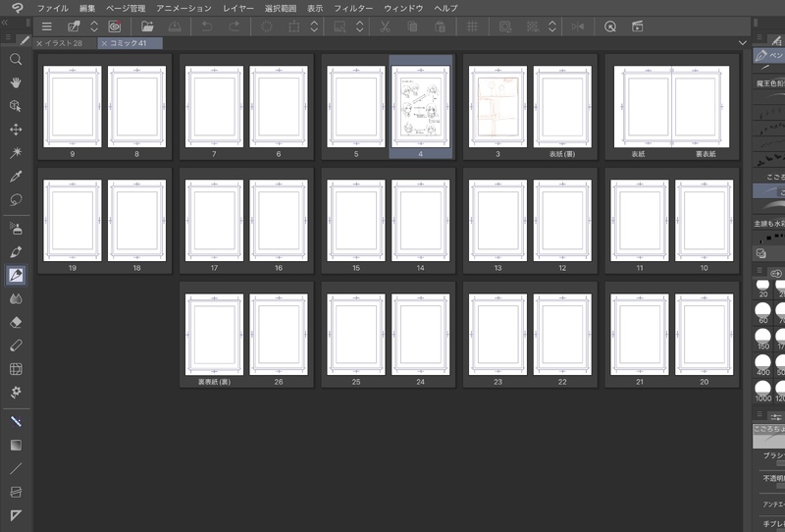Select the highlighted pen tool icon
The width and height of the screenshot is (785, 532).
16,275
